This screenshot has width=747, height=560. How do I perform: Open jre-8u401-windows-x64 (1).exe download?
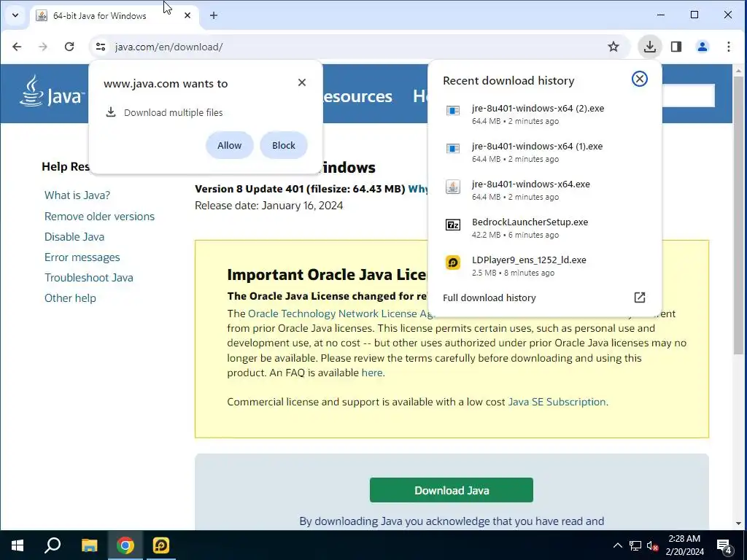[x=544, y=152]
